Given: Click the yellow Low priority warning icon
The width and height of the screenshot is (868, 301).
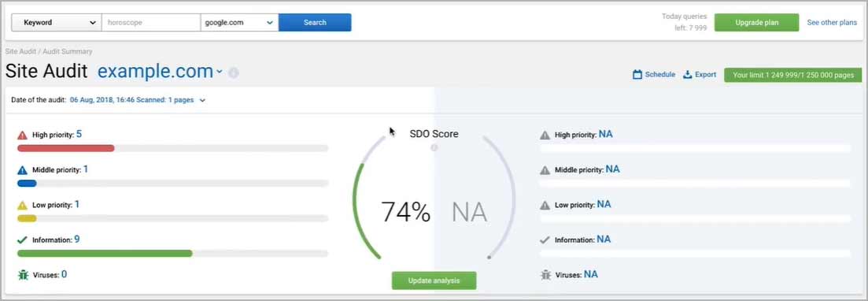Looking at the screenshot, I should pos(22,205).
